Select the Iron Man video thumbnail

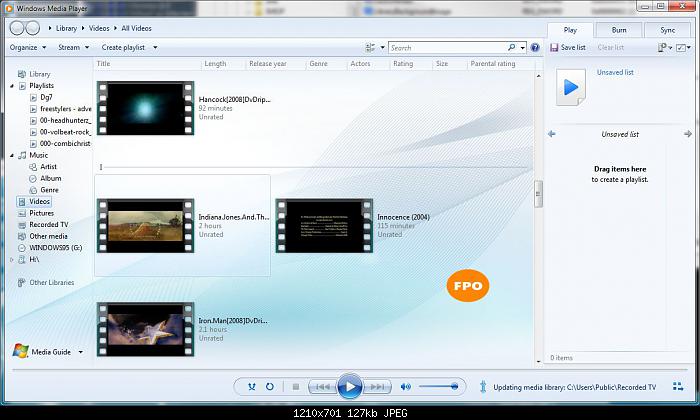146,329
